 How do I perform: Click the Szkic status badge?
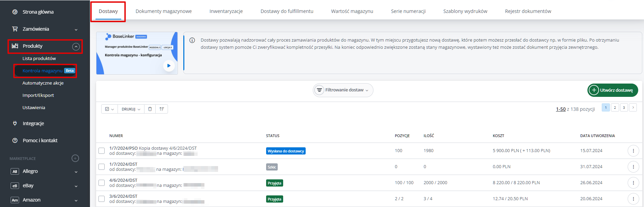[272, 167]
